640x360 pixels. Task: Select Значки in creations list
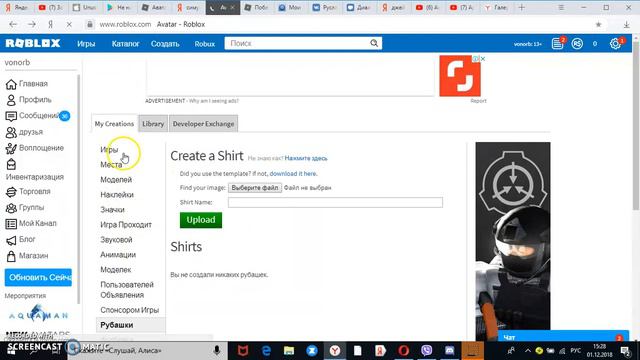[x=112, y=210]
